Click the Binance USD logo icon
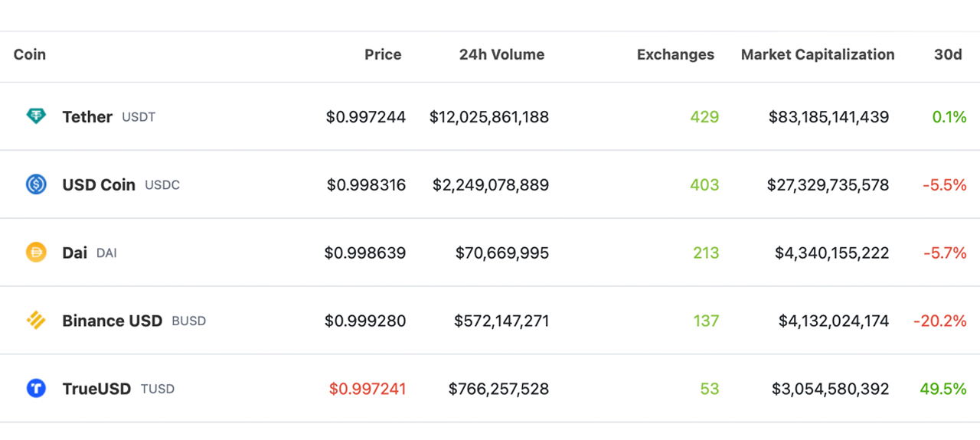Viewport: 980px width, 440px height. [x=36, y=321]
